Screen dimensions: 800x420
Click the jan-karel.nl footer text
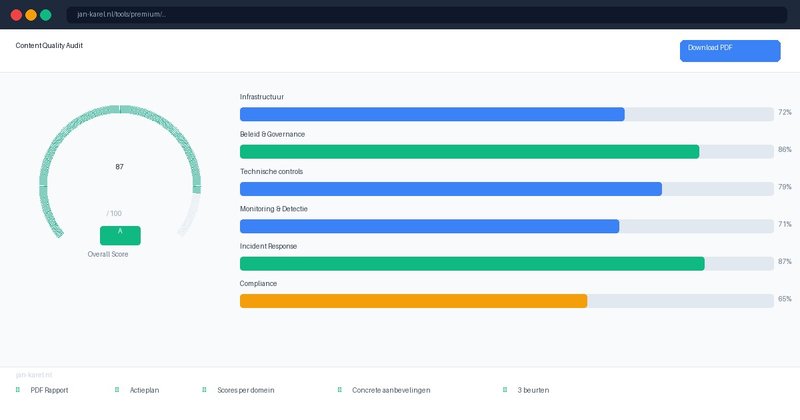click(x=35, y=374)
